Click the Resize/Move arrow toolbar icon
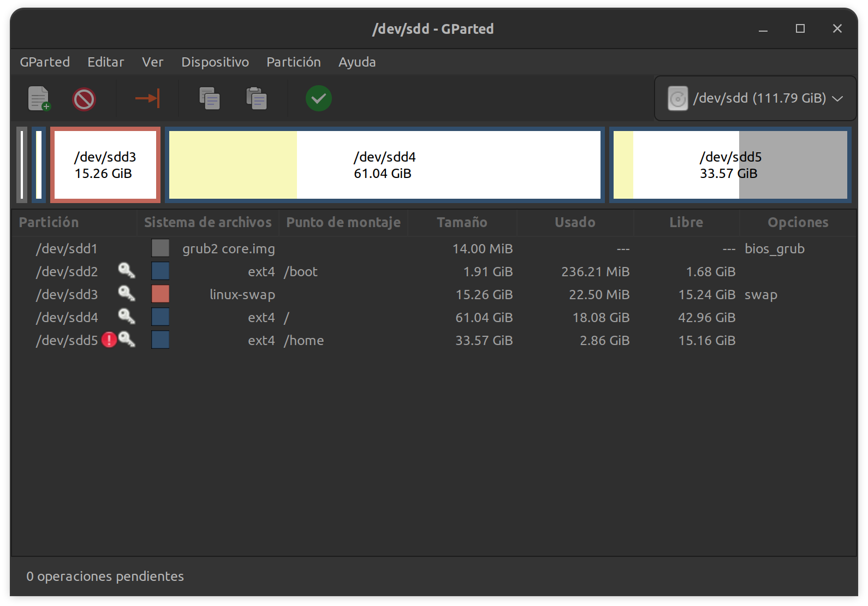 (147, 99)
